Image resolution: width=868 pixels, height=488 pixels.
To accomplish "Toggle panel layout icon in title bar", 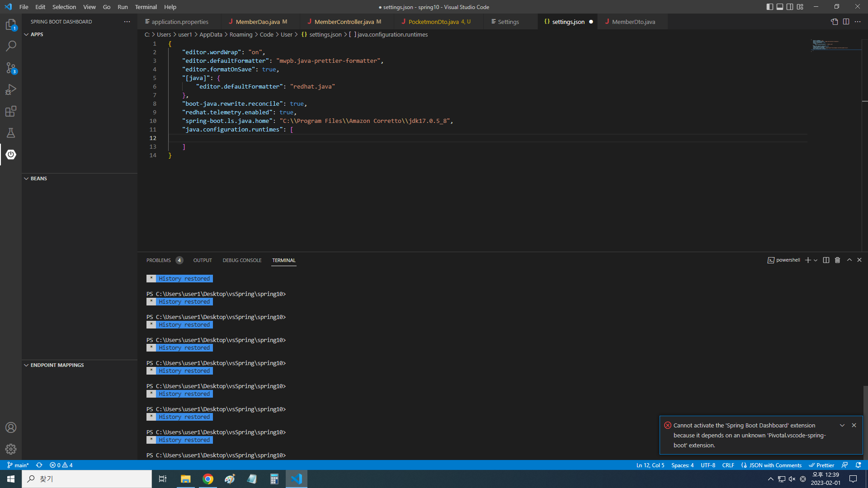I will pos(780,7).
